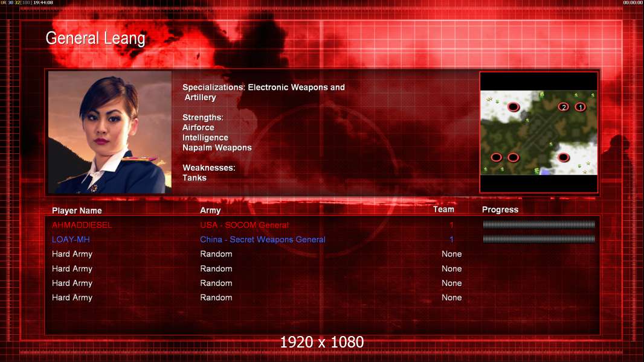Click the "Intelligence" strength entry

tap(205, 138)
